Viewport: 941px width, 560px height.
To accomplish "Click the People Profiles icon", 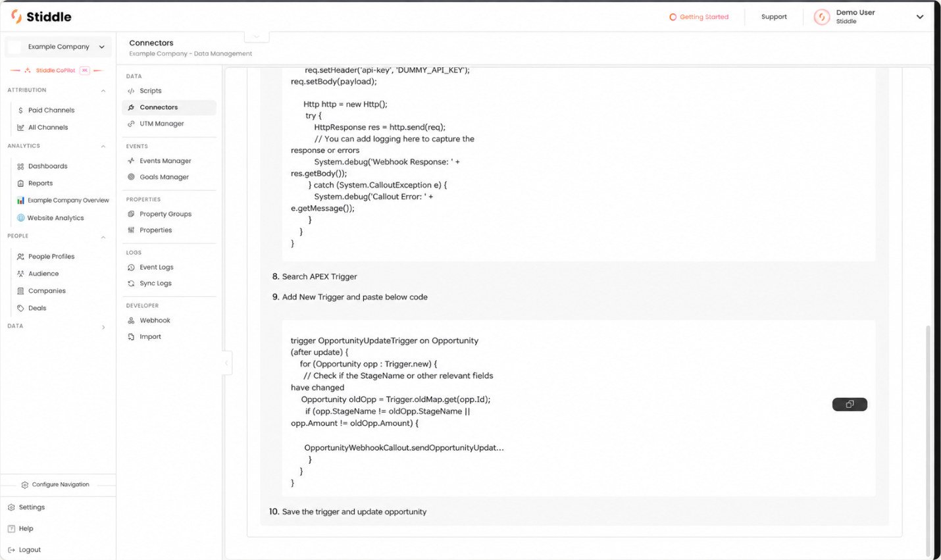I will click(x=21, y=257).
